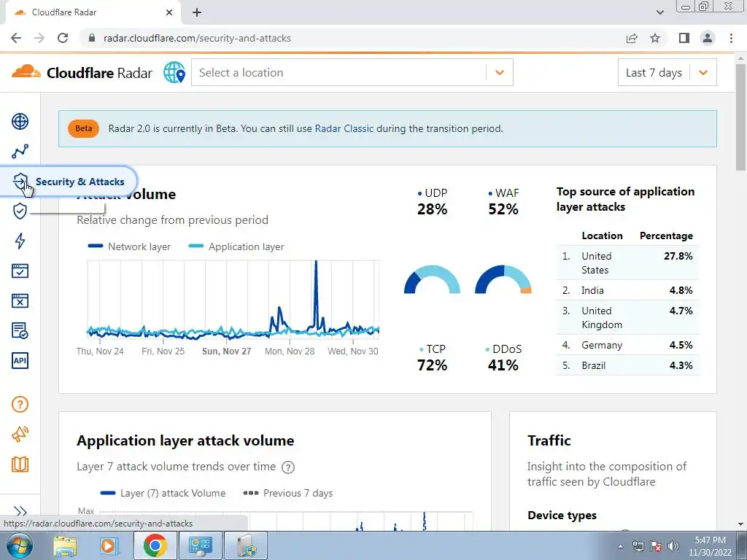
Task: Open the globe Overview sidebar icon
Action: click(20, 122)
